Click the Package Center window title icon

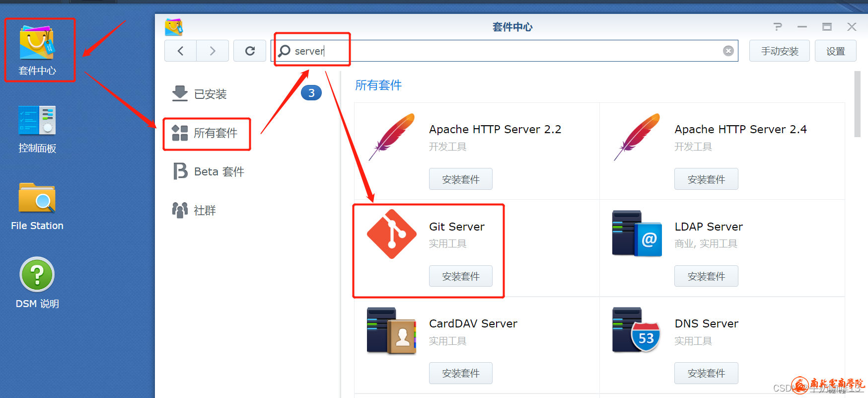pyautogui.click(x=174, y=27)
